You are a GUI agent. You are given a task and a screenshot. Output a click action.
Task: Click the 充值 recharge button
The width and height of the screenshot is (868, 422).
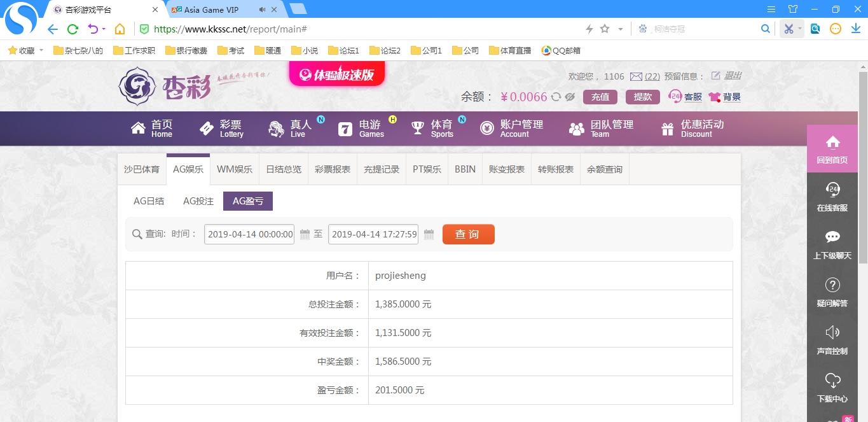tap(600, 97)
